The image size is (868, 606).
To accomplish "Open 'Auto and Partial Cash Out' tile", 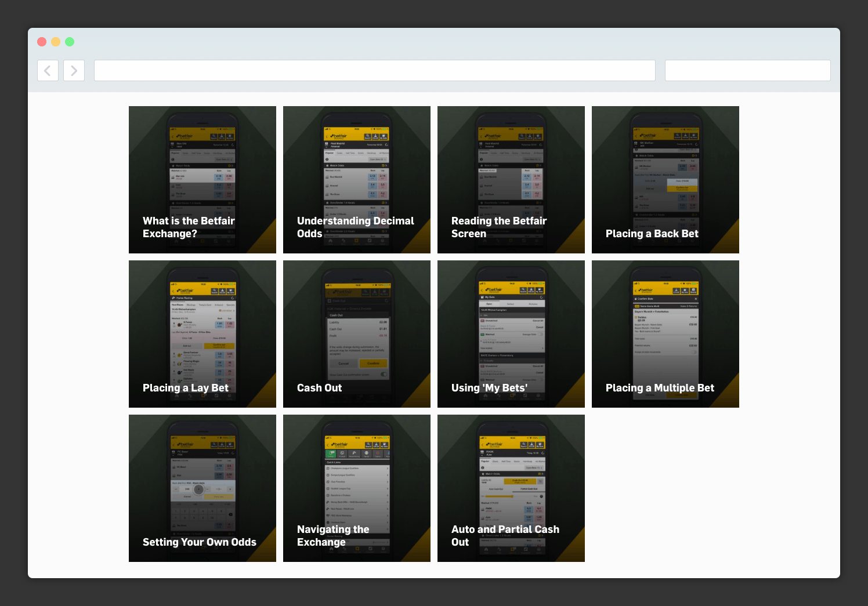I will click(511, 488).
